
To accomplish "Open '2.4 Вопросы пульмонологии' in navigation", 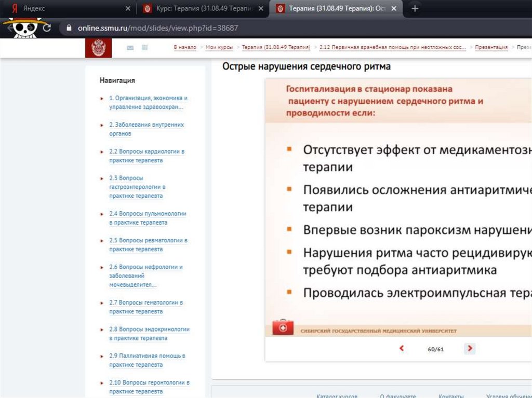I will (147, 218).
